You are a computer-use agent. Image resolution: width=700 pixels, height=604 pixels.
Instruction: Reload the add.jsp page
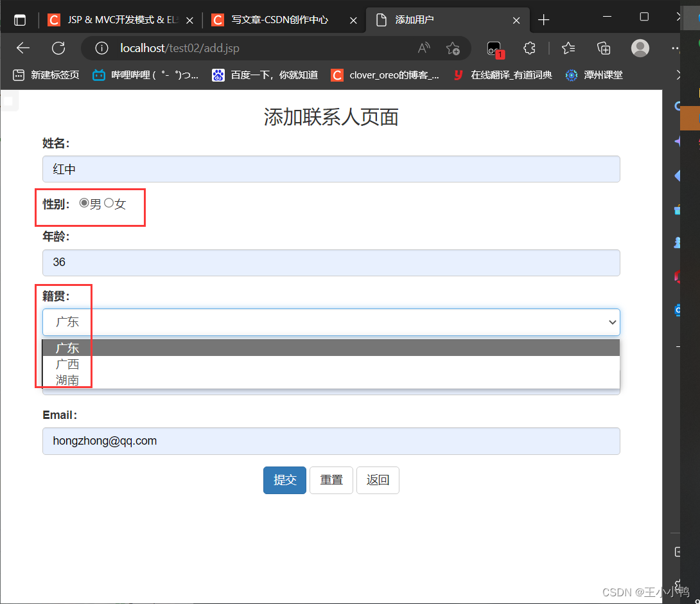[x=58, y=48]
